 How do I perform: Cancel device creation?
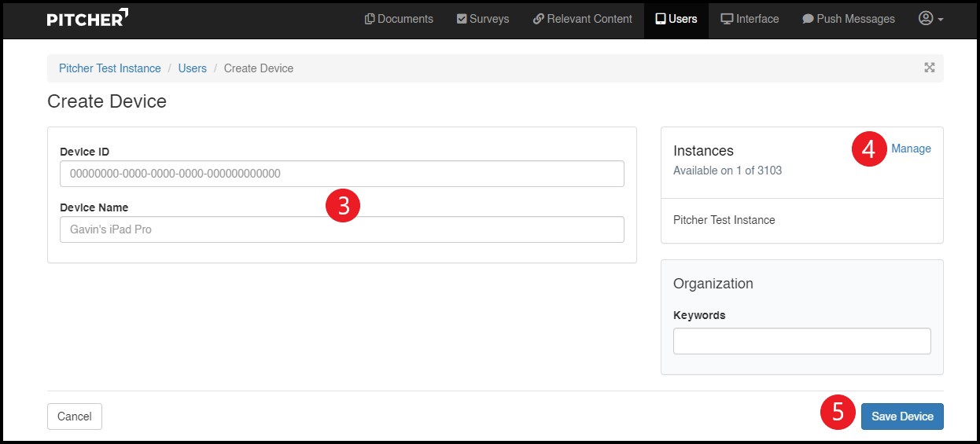[75, 416]
